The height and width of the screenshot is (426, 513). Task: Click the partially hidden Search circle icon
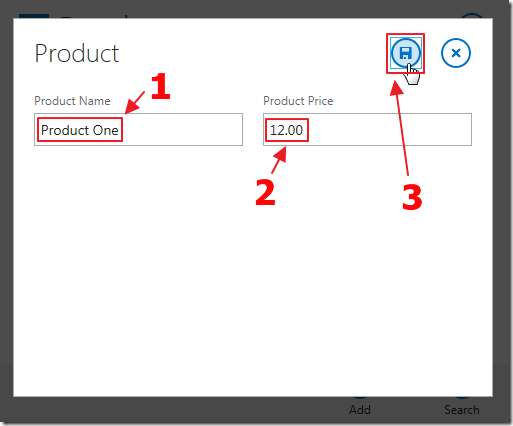coord(462,397)
